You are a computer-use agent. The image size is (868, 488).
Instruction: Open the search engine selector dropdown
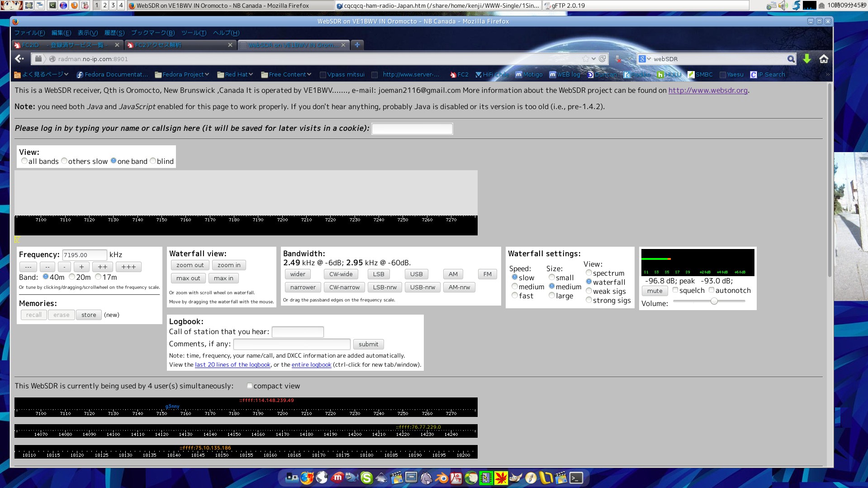coord(645,59)
